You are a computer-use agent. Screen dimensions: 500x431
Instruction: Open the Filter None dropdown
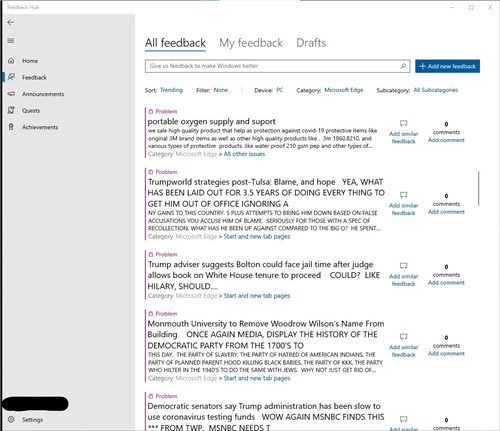pos(221,90)
